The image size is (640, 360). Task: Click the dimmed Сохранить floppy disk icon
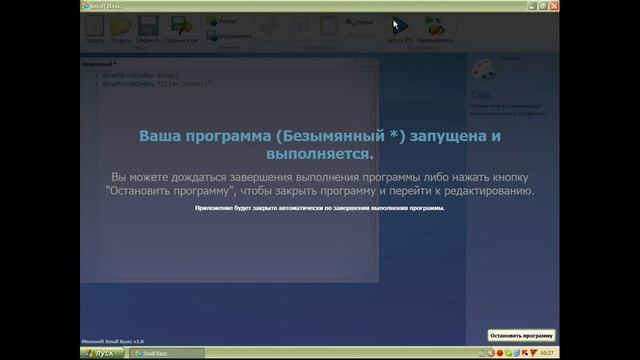148,26
